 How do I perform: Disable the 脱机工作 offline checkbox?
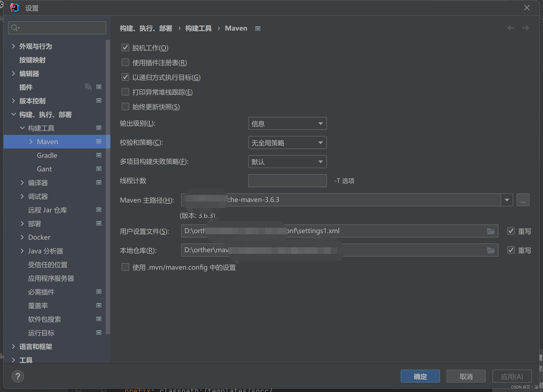pos(125,48)
